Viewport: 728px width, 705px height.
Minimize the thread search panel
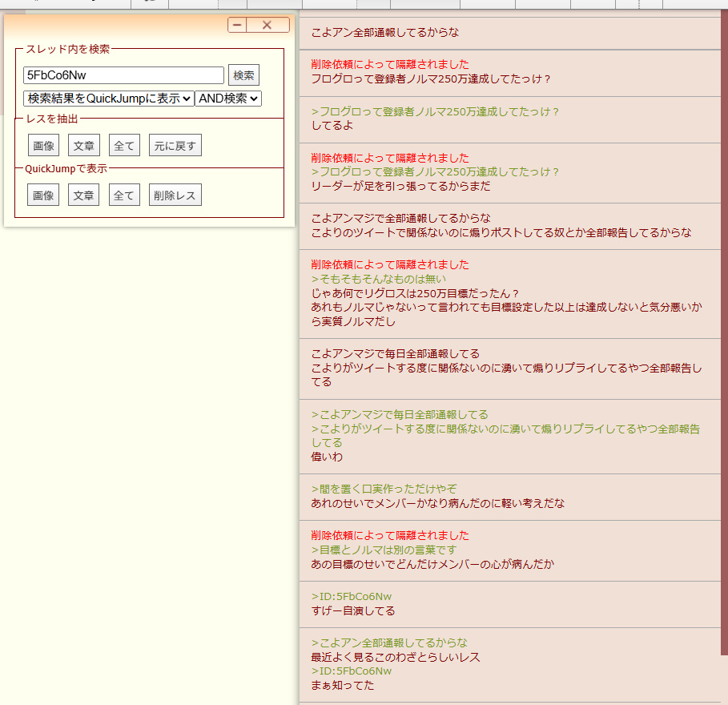pos(237,25)
